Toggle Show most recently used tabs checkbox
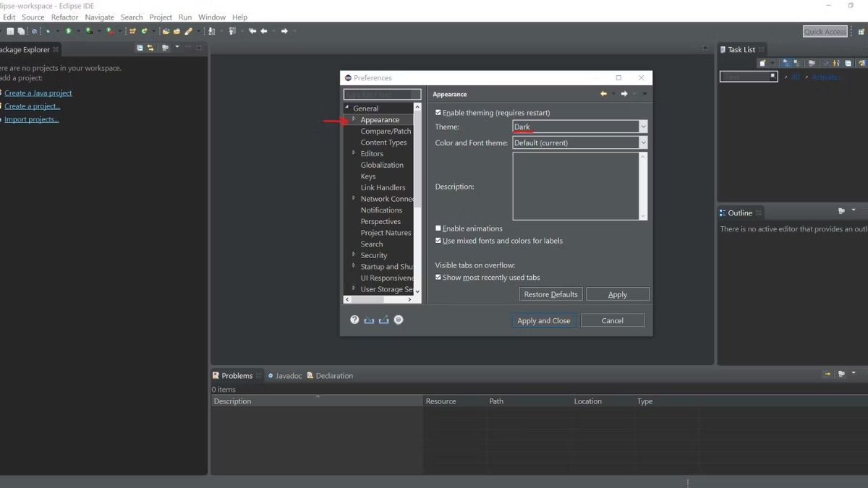Viewport: 868px width, 488px height. point(438,278)
